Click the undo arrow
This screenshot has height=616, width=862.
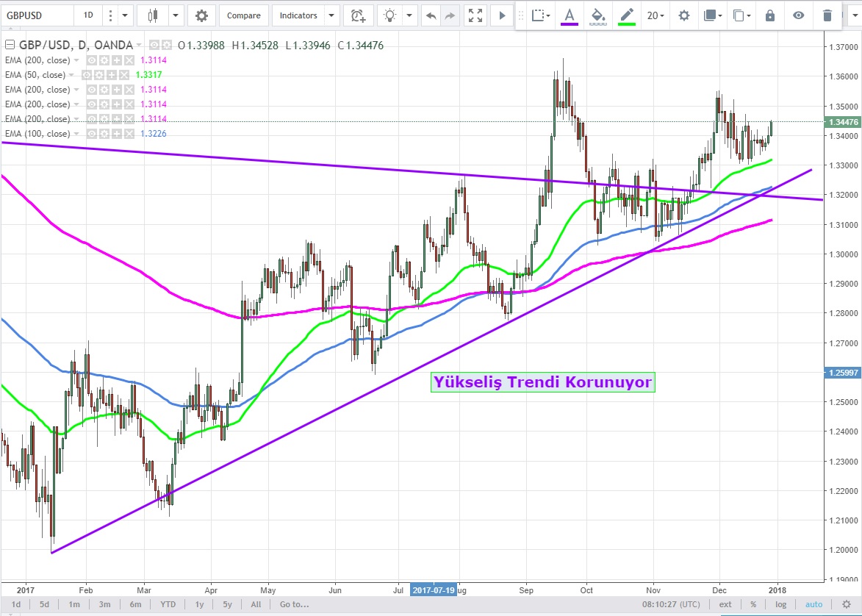tap(431, 15)
